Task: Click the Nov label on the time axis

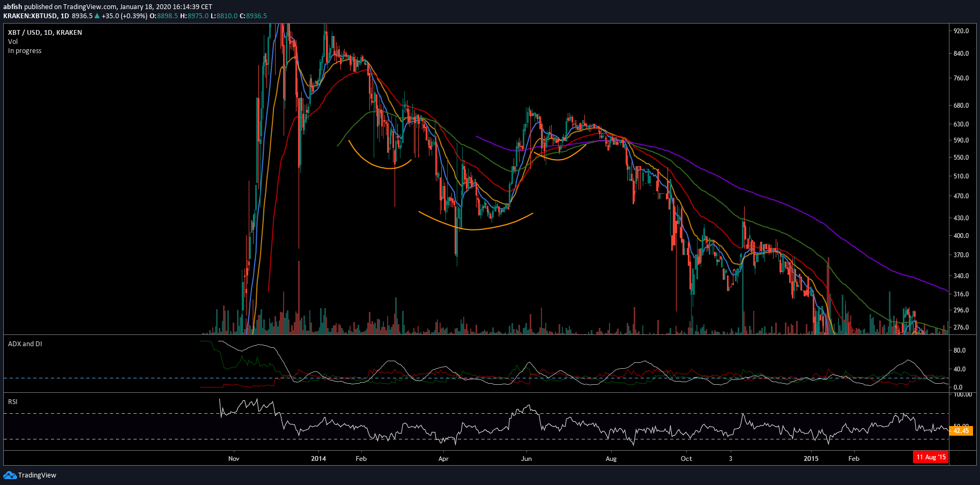Action: pyautogui.click(x=234, y=459)
